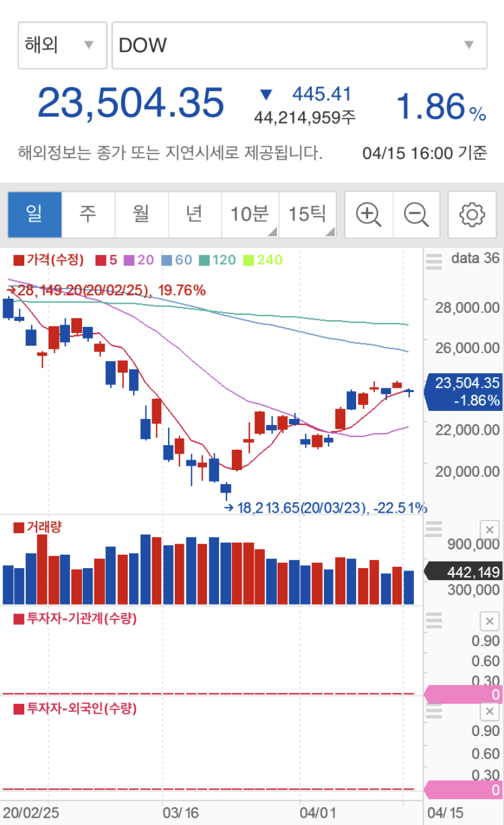Viewport: 504px width, 825px height.
Task: Click the 445.41 price change value
Action: (322, 94)
